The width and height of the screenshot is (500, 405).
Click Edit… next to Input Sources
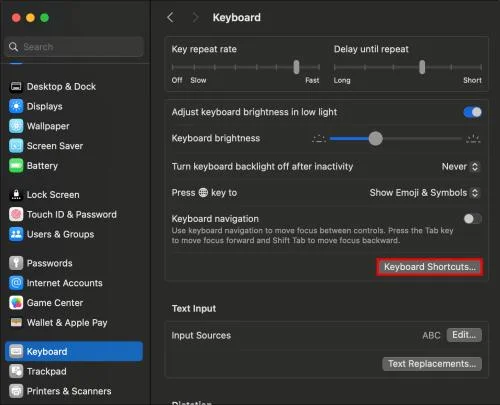[464, 335]
